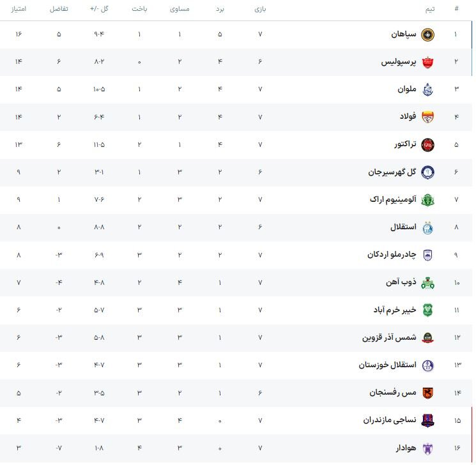Click the بازی games played column header
The width and height of the screenshot is (476, 465).
260,9
